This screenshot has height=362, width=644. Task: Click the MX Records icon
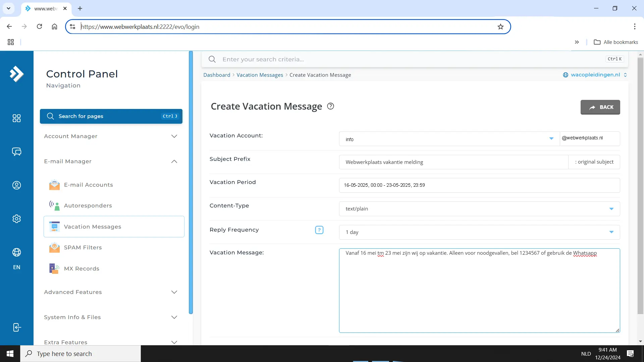tap(54, 268)
